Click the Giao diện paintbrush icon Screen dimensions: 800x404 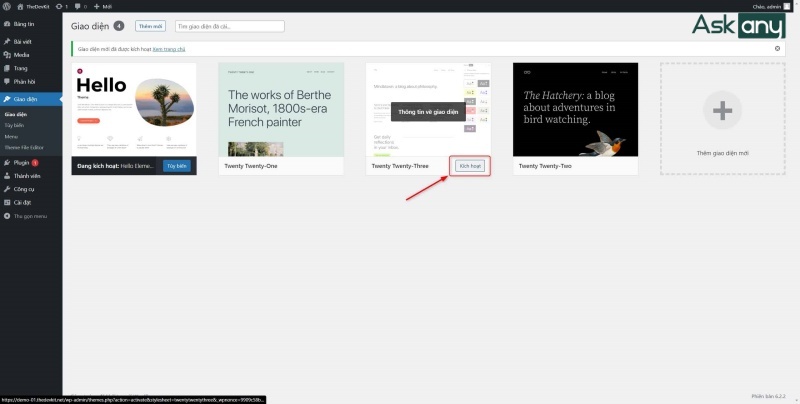tap(7, 99)
